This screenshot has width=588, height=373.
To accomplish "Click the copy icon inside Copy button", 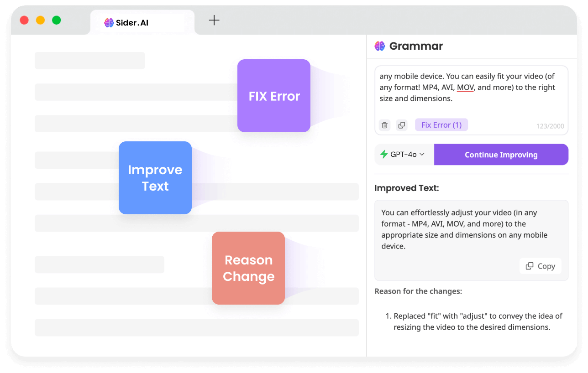I will coord(530,266).
